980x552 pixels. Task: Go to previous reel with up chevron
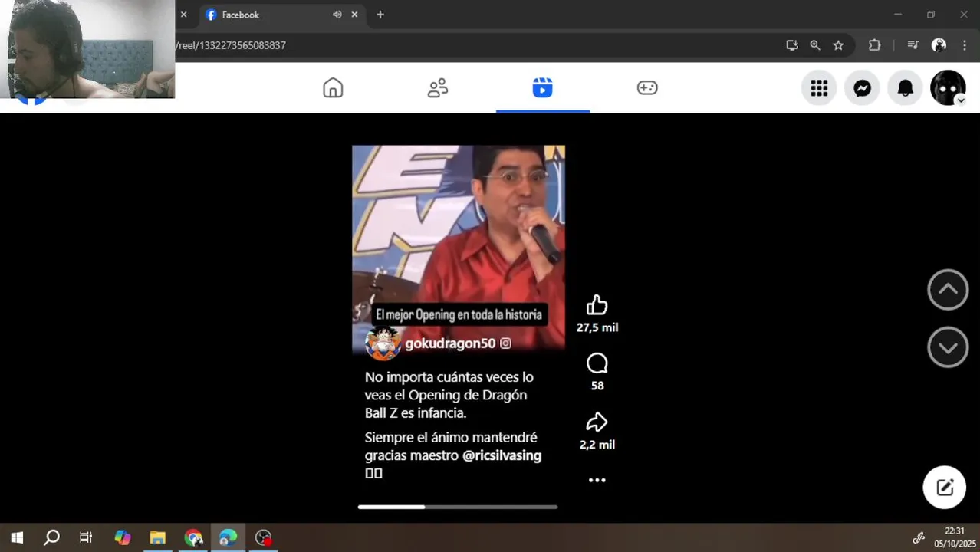(948, 290)
